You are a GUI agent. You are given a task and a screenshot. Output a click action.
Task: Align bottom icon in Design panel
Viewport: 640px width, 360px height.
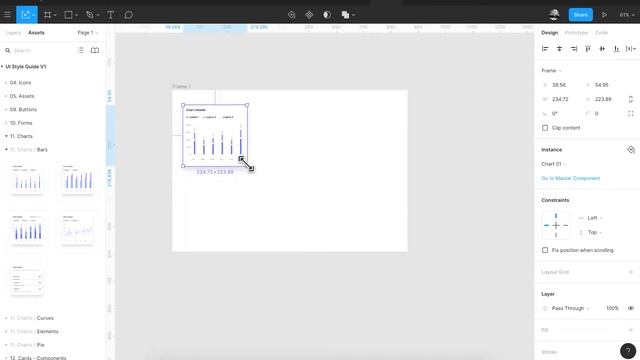point(616,49)
